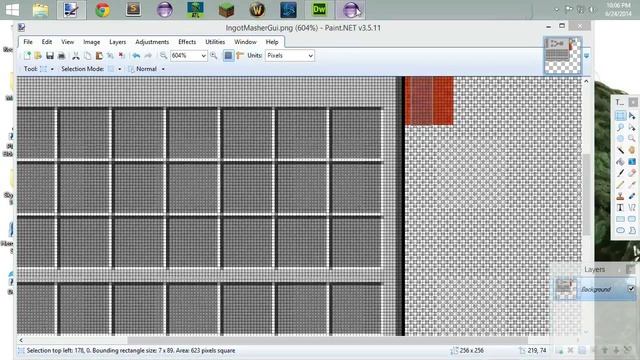Select the Pan hand tool
Image resolution: width=640 pixels, height=360 pixels.
632,150
